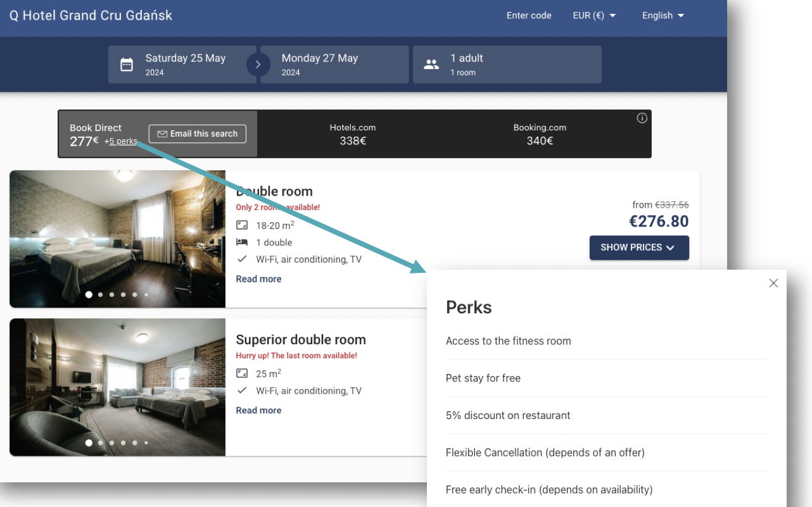Click the room size icon beside 18-20 m²

pos(241,225)
